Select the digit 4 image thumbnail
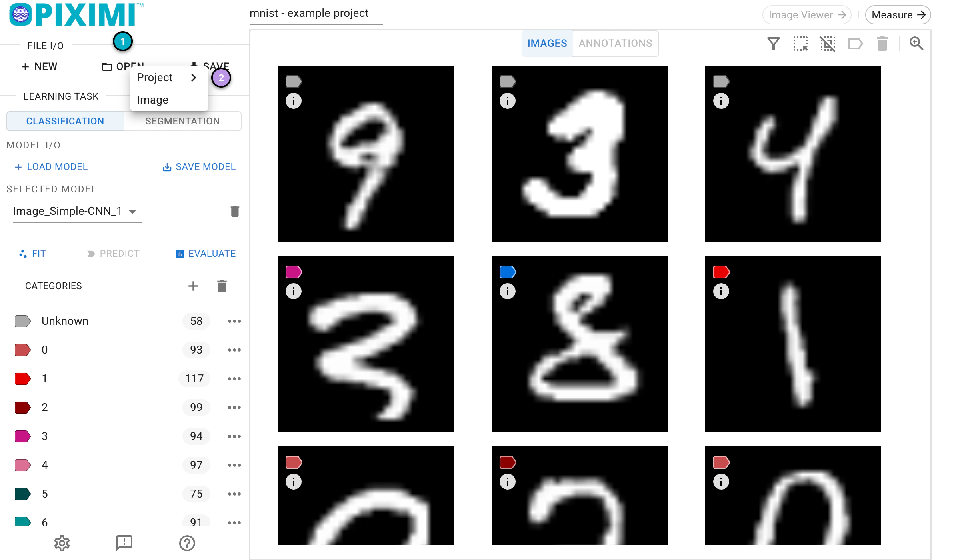 (793, 154)
